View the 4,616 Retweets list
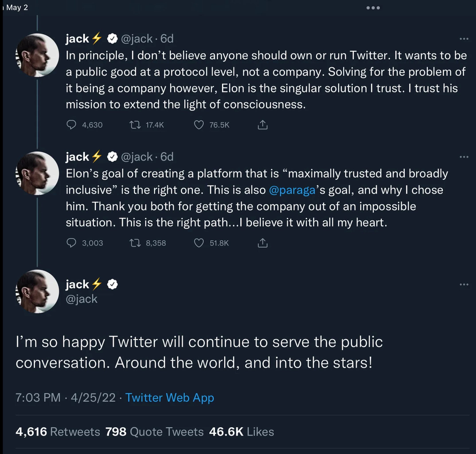Viewport: 476px width, 454px height. pyautogui.click(x=58, y=432)
